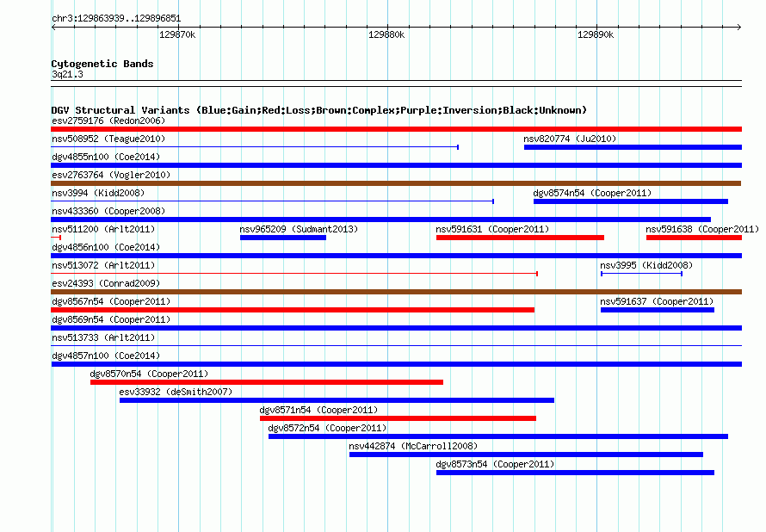Click the dgv8569n54 (Cooper2011) blue bar
Viewport: 766px width, 532px height.
click(396, 328)
